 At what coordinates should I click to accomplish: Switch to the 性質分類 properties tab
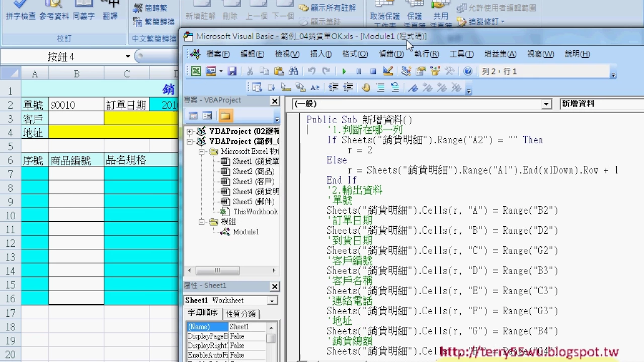240,314
